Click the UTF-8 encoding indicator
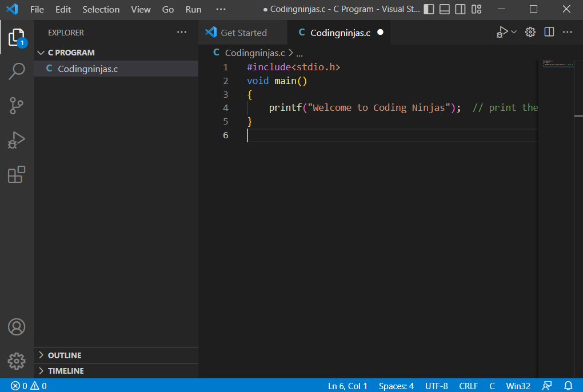This screenshot has height=392, width=583. [x=436, y=386]
